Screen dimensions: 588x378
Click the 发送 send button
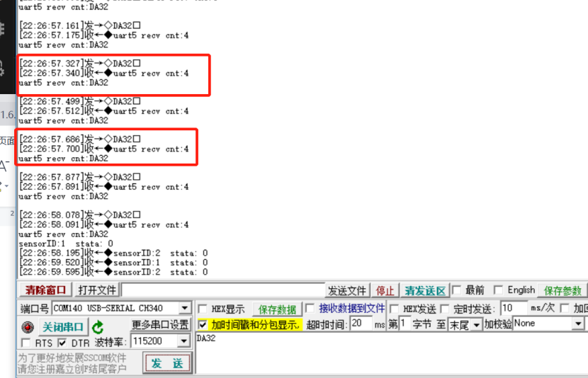click(x=167, y=363)
